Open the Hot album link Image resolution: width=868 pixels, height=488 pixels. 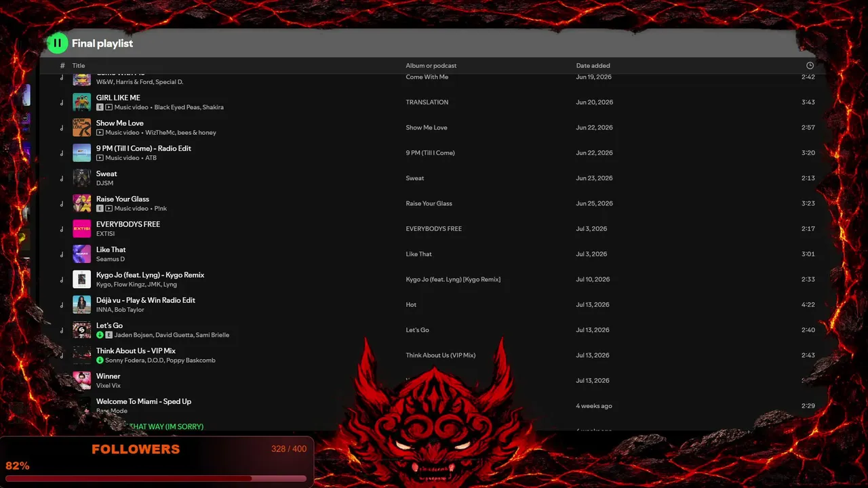(x=411, y=305)
